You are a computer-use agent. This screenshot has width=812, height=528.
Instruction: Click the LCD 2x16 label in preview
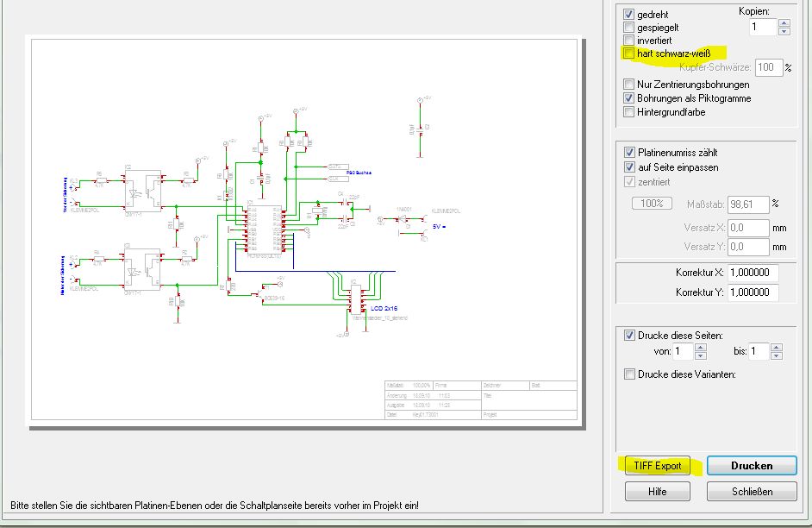384,308
